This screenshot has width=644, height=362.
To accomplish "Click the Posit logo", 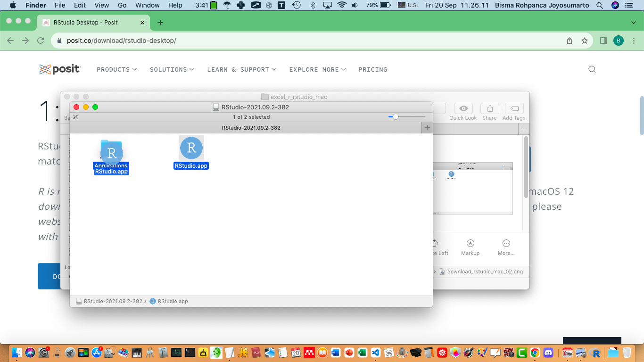I will tap(60, 69).
